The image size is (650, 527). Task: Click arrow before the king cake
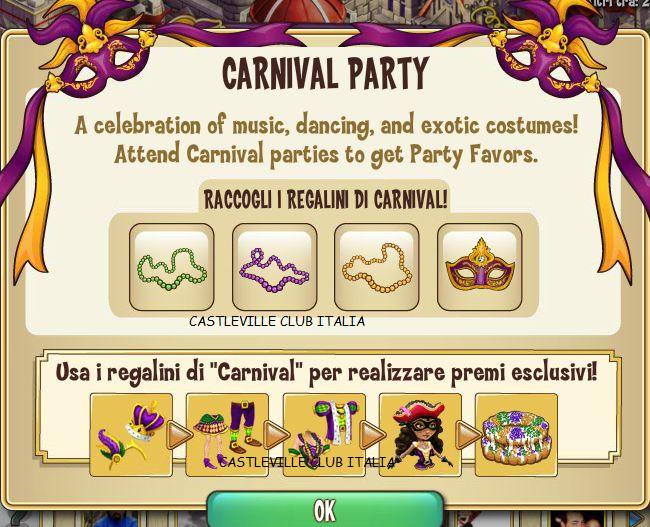coord(468,435)
